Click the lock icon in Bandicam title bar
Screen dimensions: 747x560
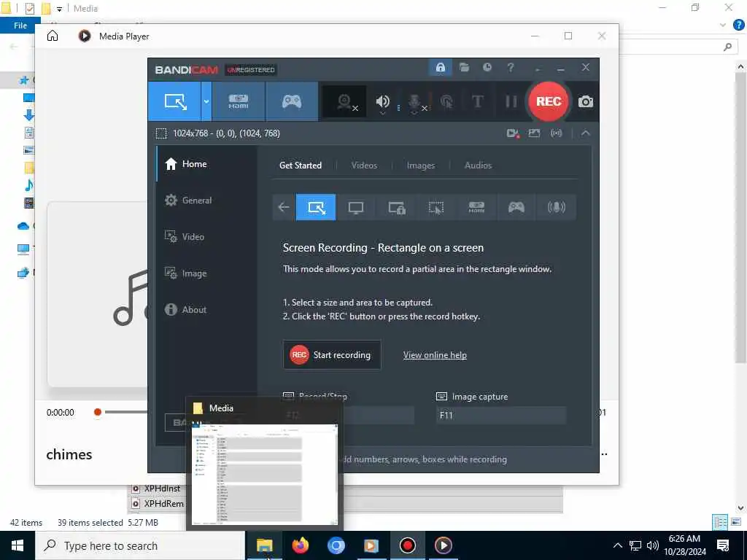[x=440, y=67]
